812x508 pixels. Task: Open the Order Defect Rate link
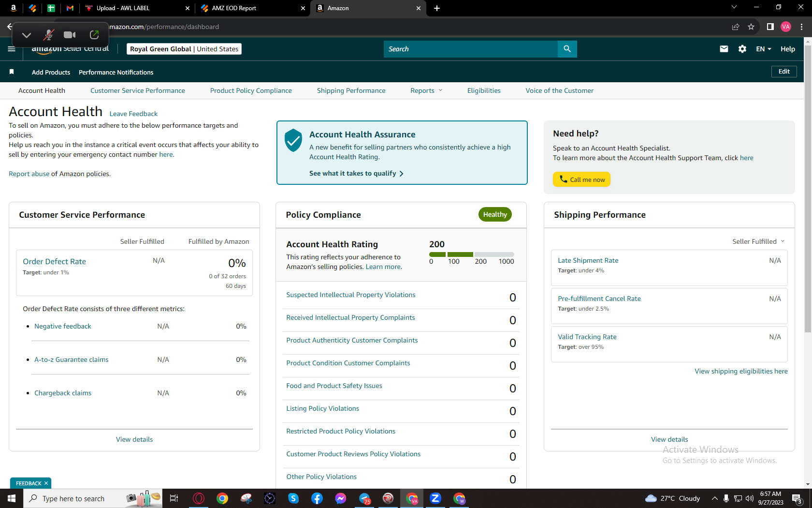(x=54, y=261)
